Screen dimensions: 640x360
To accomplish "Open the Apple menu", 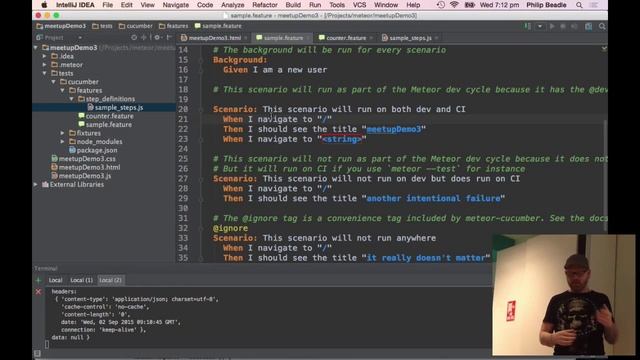I will (44, 5).
